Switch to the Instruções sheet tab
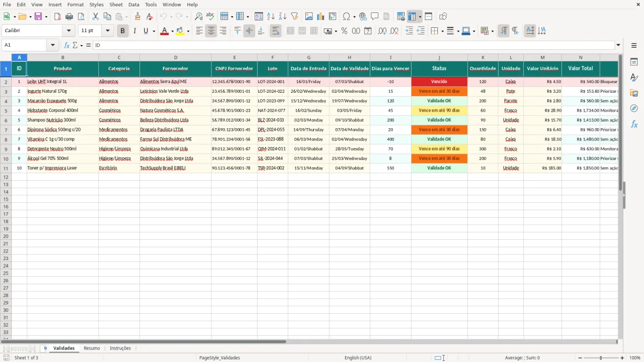The width and height of the screenshot is (644, 362). click(x=120, y=348)
